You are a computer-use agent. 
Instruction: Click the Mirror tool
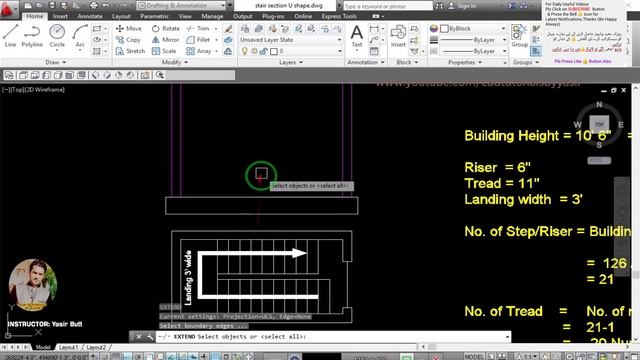click(x=165, y=40)
